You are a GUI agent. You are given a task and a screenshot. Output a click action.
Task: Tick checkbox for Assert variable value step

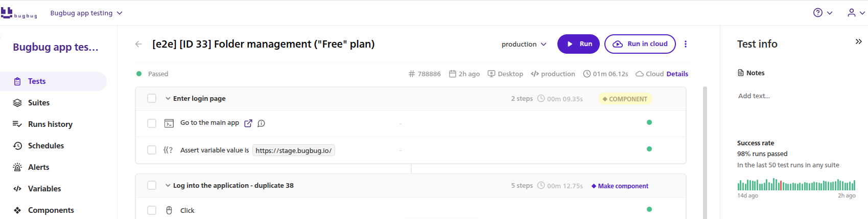click(152, 150)
